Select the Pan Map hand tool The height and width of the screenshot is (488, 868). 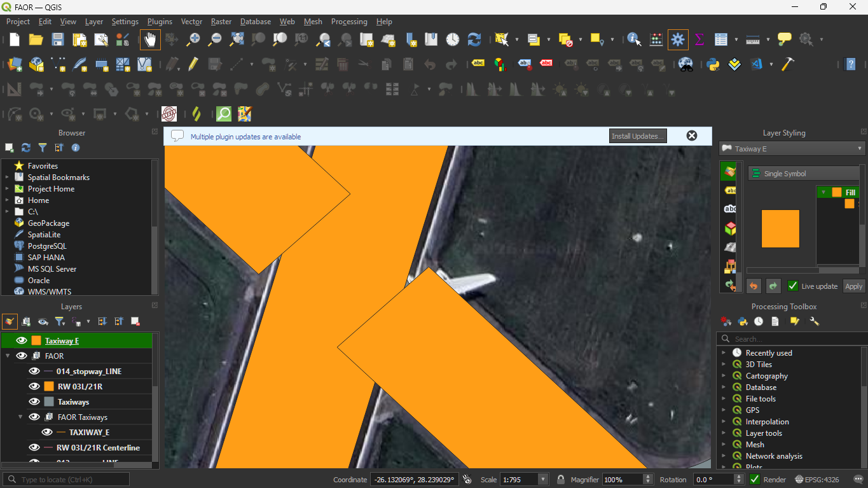150,39
